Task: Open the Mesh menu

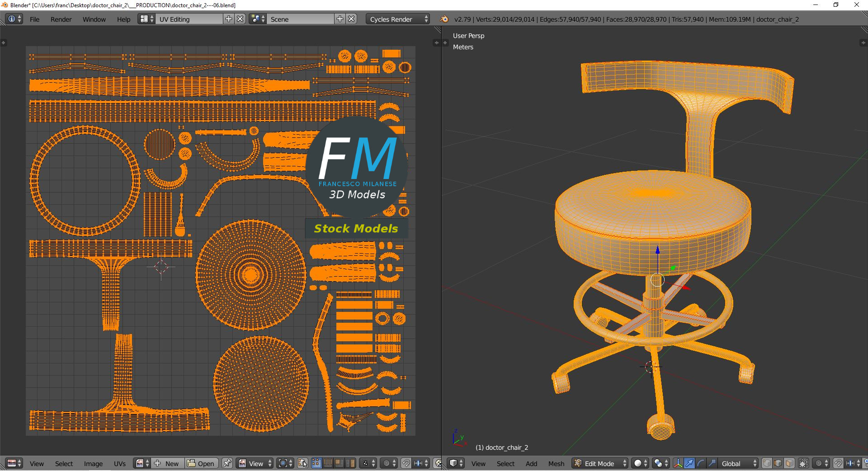Action: (x=556, y=464)
